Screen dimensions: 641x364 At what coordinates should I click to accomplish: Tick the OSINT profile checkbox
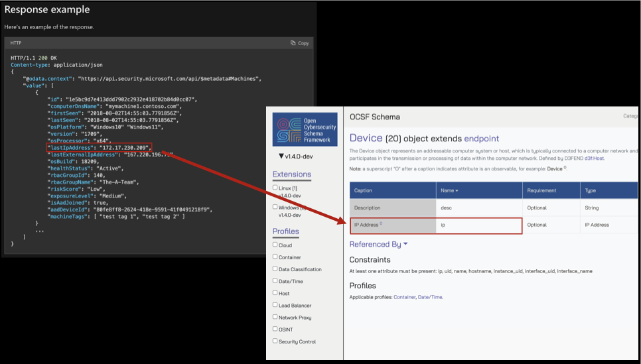click(x=276, y=329)
